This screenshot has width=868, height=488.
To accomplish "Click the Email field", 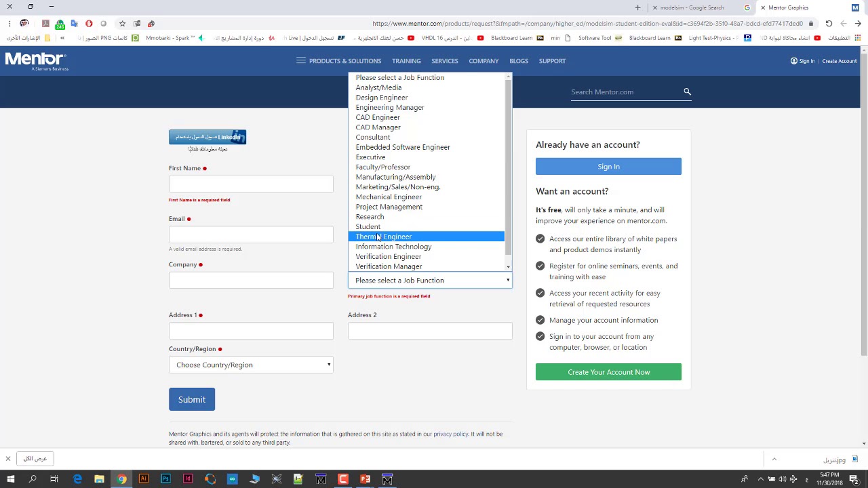I will pos(251,235).
